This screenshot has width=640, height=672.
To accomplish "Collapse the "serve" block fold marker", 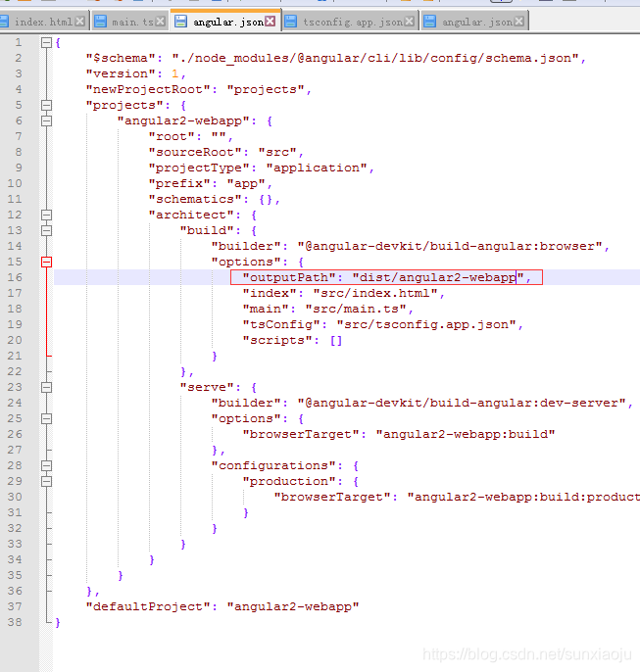I will pos(46,388).
